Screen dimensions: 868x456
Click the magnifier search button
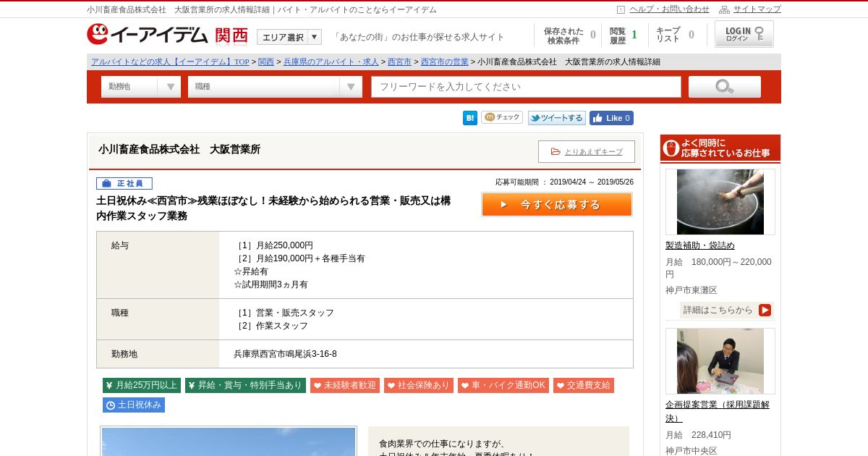725,87
